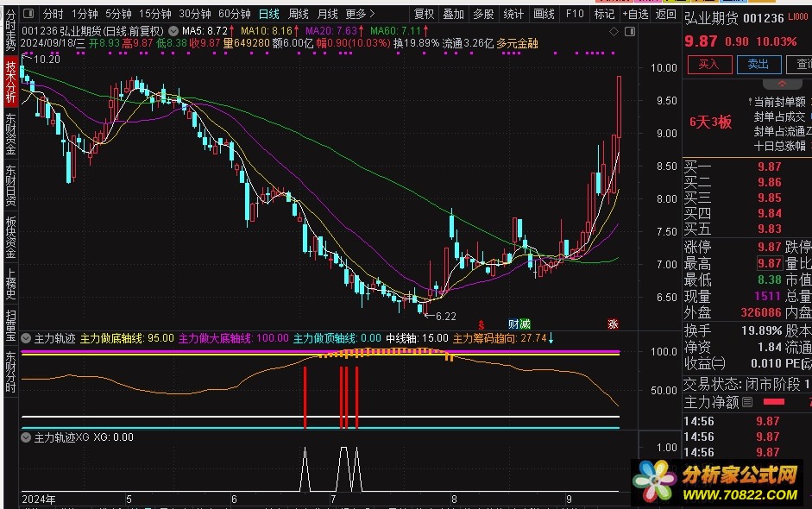Toggle the side panel icon at chart corner

(630, 32)
